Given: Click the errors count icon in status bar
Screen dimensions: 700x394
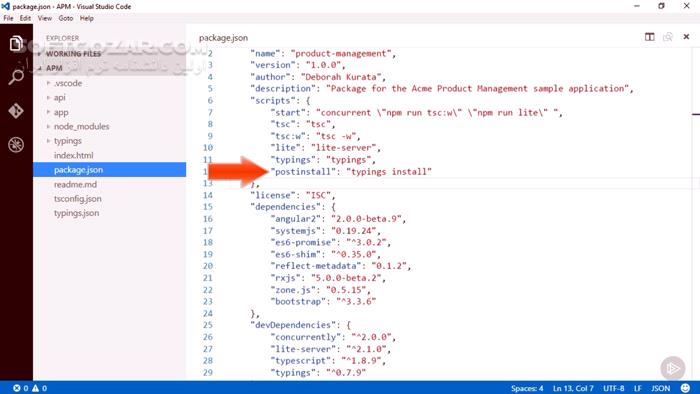Looking at the screenshot, I should 17,388.
